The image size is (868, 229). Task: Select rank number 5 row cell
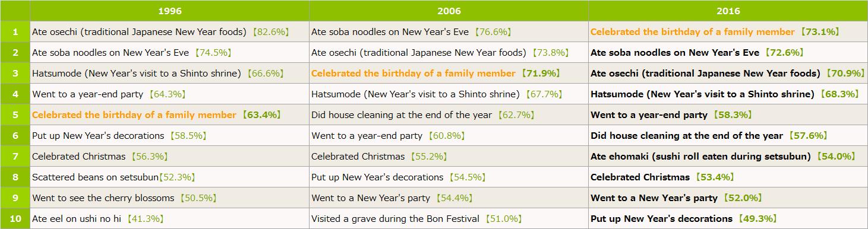coord(15,114)
